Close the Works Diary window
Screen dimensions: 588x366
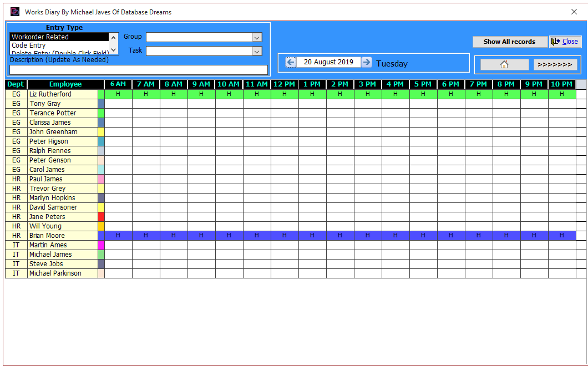(574, 12)
